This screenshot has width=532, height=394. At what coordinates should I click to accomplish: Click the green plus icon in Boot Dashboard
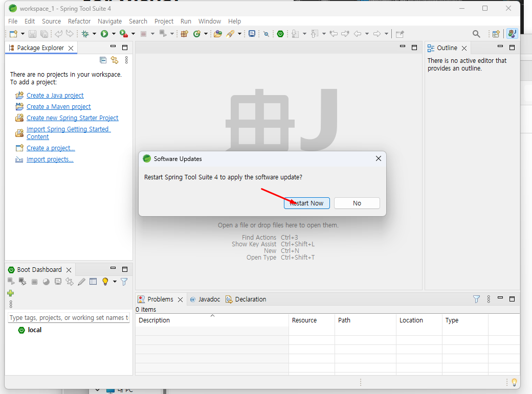(x=11, y=293)
